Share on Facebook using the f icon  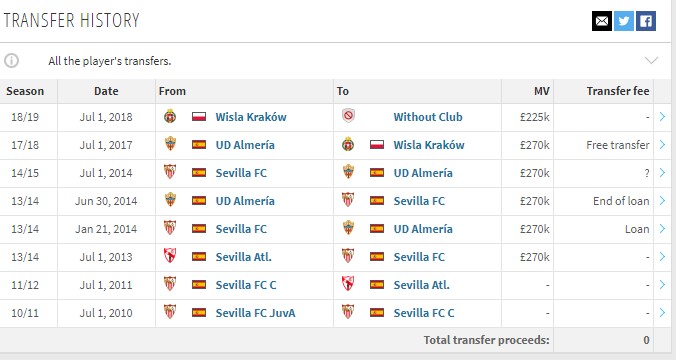click(x=646, y=21)
